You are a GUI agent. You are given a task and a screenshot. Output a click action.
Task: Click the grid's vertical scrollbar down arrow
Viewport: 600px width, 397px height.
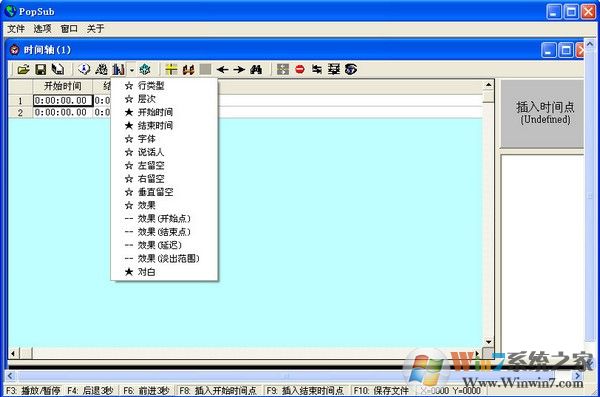pyautogui.click(x=489, y=342)
